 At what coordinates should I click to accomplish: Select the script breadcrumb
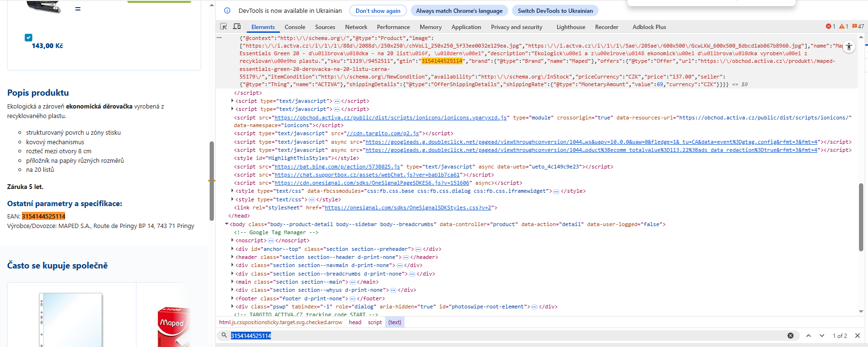click(375, 322)
